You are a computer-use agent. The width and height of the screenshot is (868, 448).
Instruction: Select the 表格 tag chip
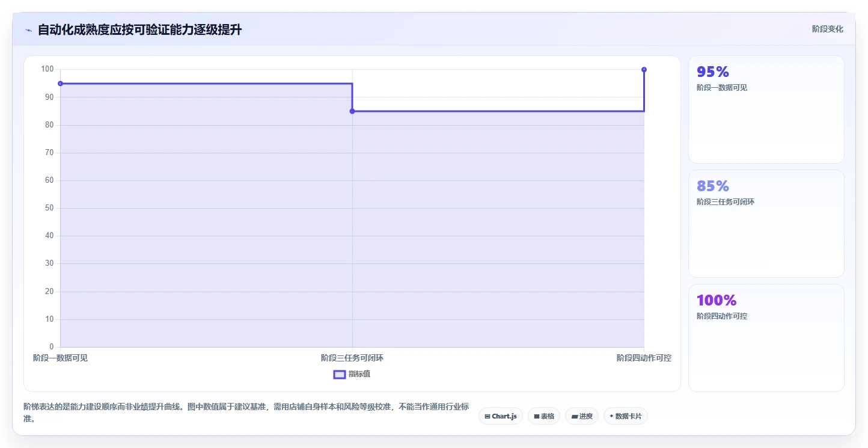[x=544, y=416]
